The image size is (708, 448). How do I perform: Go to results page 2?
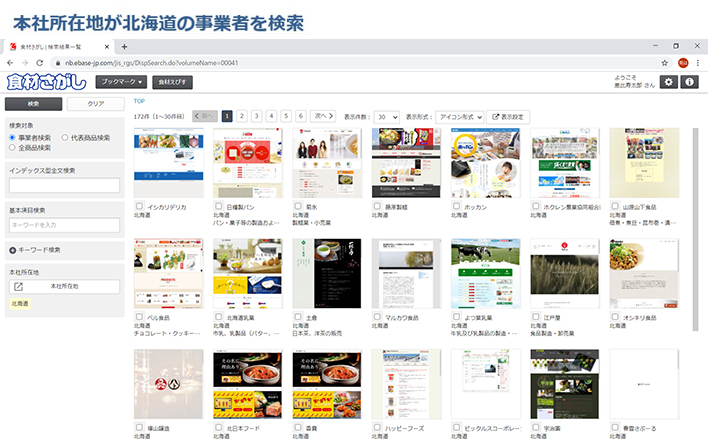pos(242,117)
